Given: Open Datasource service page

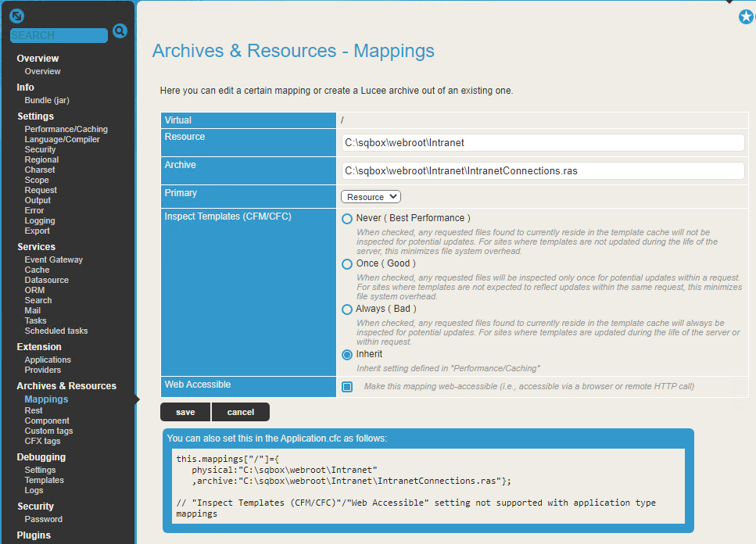Looking at the screenshot, I should 47,280.
